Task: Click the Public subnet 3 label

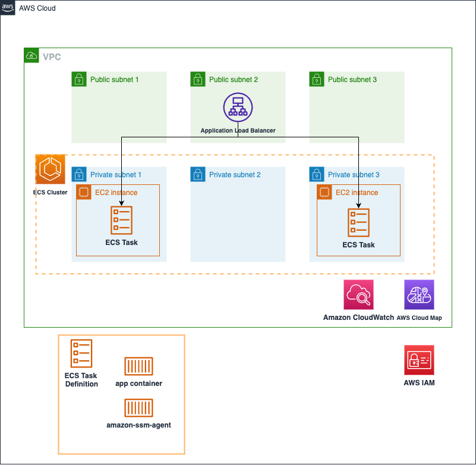Action: click(352, 80)
